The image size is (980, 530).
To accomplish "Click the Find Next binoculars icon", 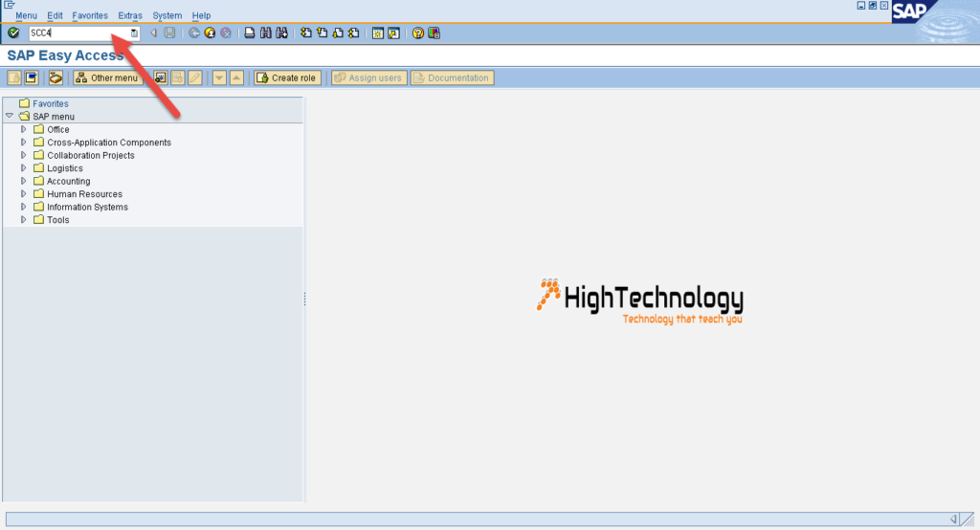I will pyautogui.click(x=282, y=33).
